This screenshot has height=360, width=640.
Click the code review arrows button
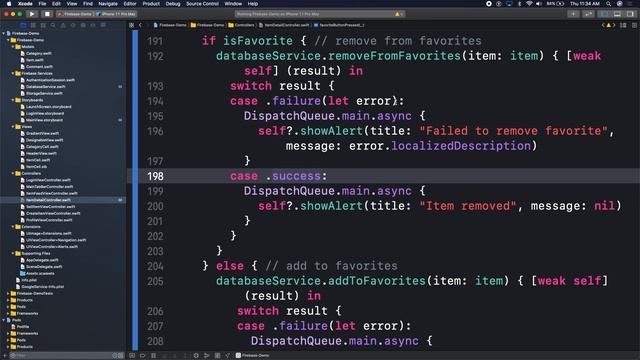(x=588, y=14)
